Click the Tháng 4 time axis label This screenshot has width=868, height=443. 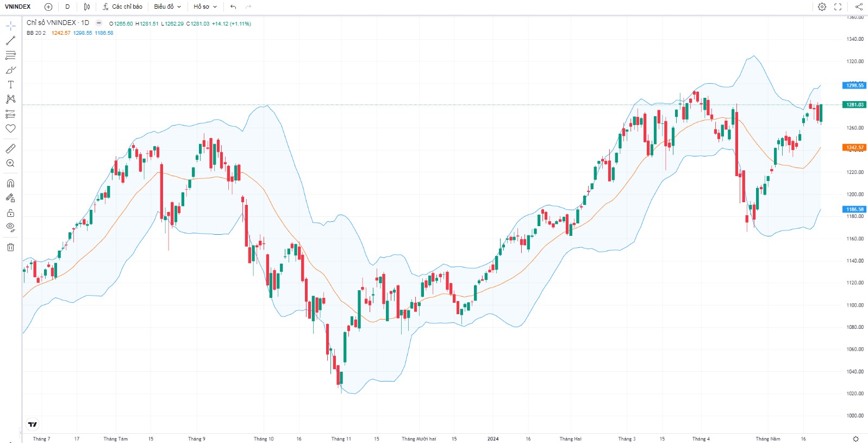pos(701,439)
